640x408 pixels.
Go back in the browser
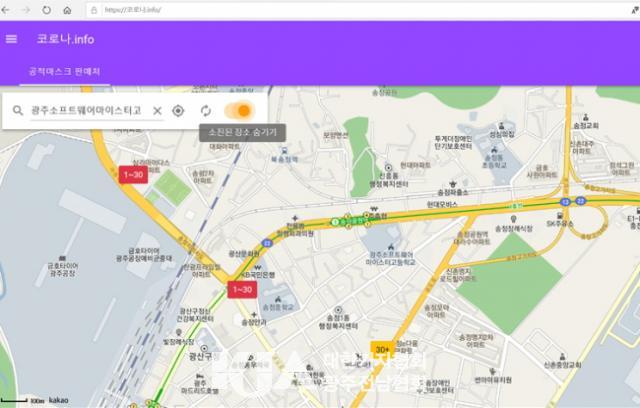5,10
